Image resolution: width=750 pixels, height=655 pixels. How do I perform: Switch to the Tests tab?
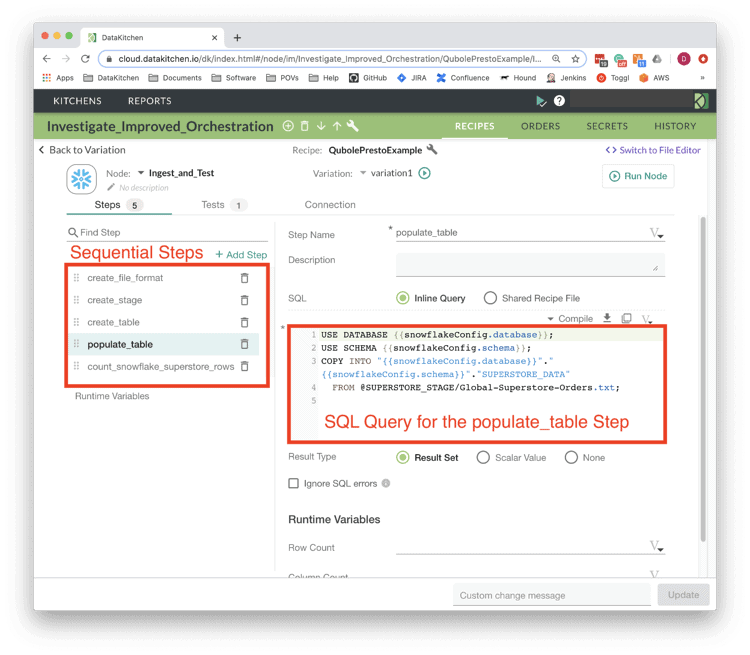click(x=213, y=204)
